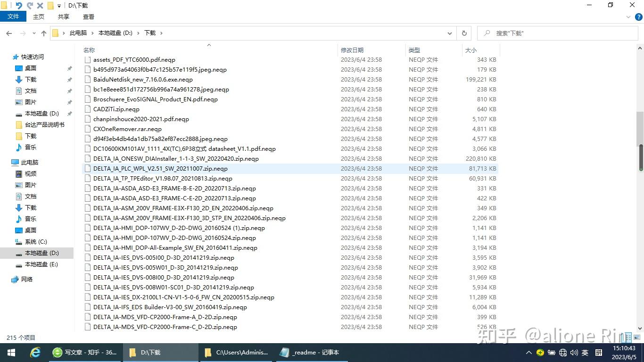The image size is (644, 362).
Task: Expand the chevron after 本地磁盘 (D:) in address bar
Action: (139, 33)
